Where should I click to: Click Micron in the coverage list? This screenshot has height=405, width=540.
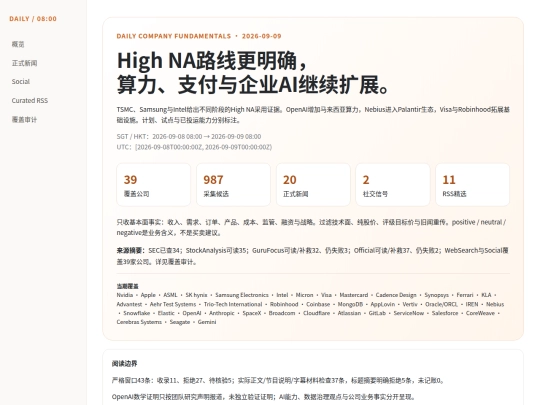click(304, 295)
